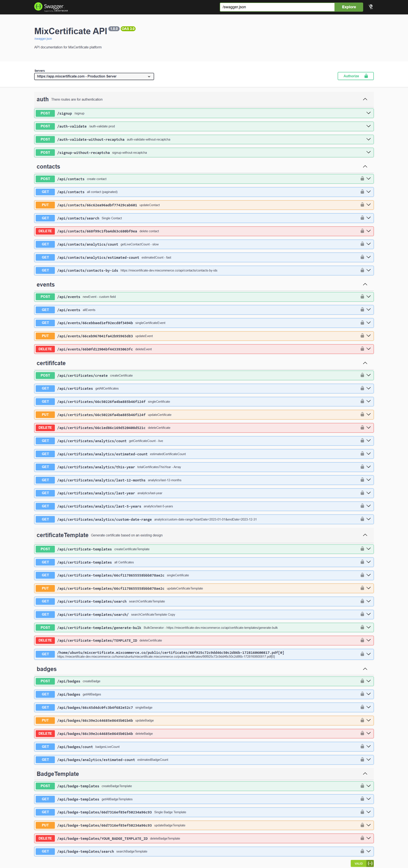Collapse the badges section
Screen dimensions: 408x868
[365, 669]
